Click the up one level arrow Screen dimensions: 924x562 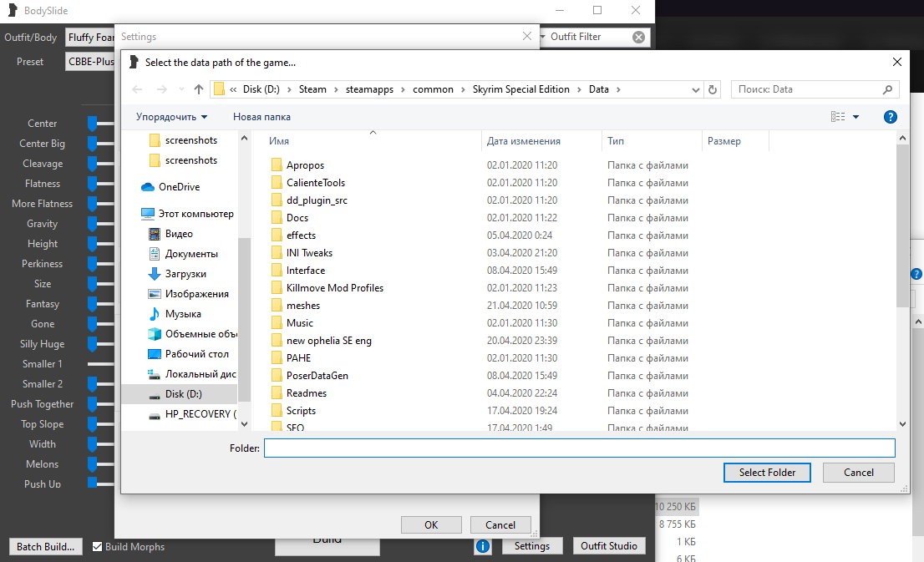199,89
